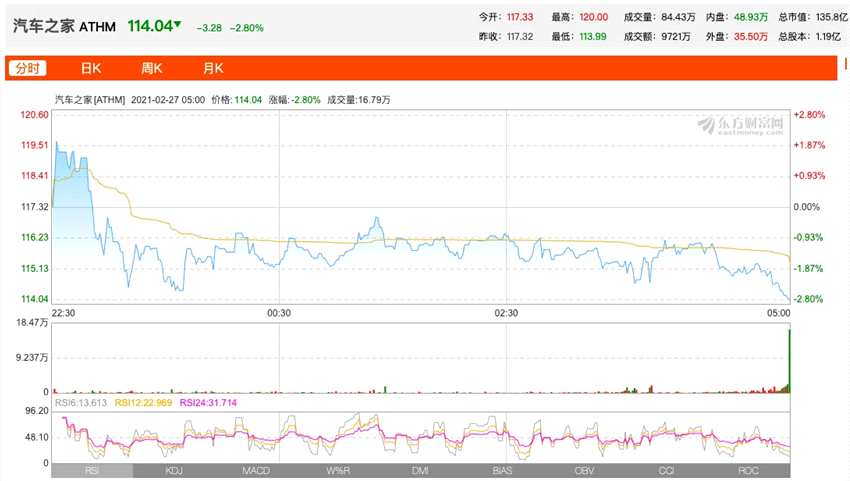Click the 18.47万 volume axis label

coord(32,323)
